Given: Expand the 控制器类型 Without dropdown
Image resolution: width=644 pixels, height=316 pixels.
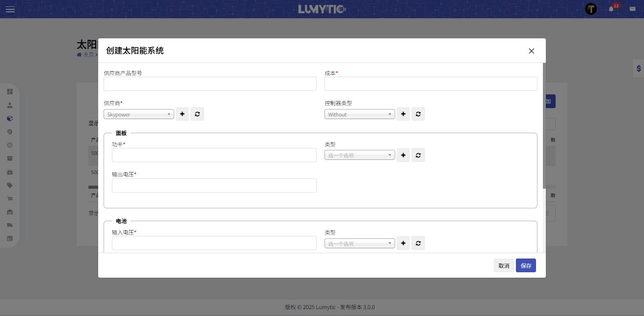Looking at the screenshot, I should [360, 114].
